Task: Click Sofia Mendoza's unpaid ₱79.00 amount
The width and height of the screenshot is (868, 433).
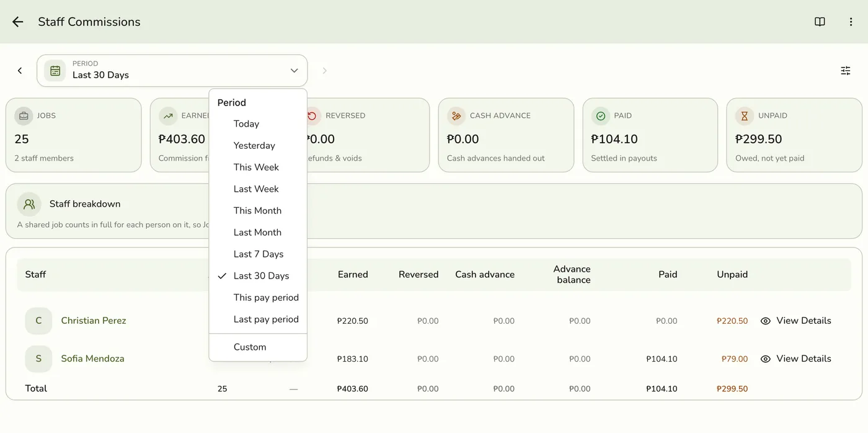Action: pos(735,359)
